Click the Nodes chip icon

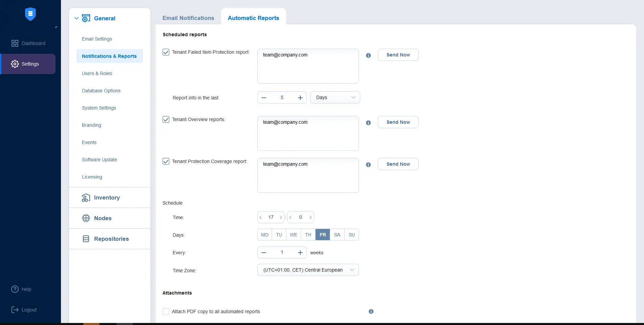86,218
